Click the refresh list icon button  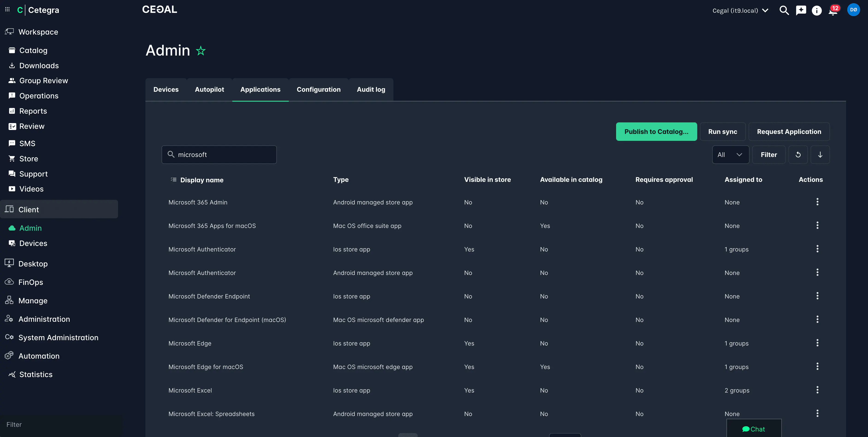click(x=798, y=155)
